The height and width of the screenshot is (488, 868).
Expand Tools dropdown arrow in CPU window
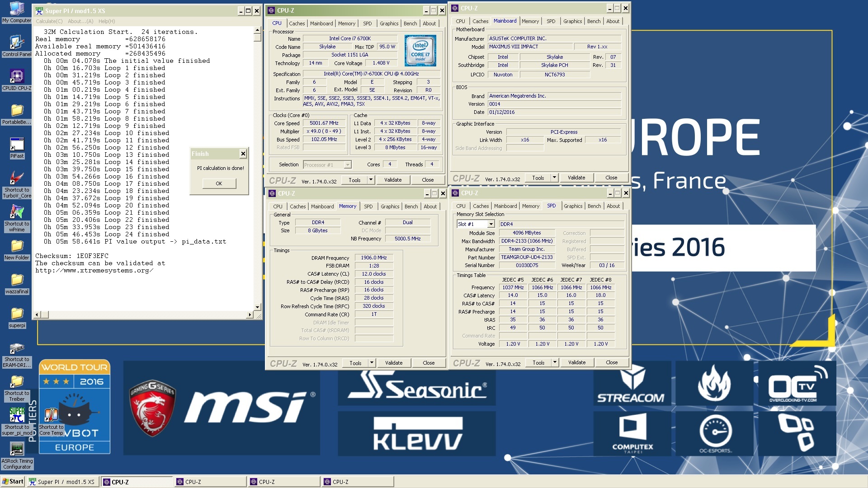(371, 180)
